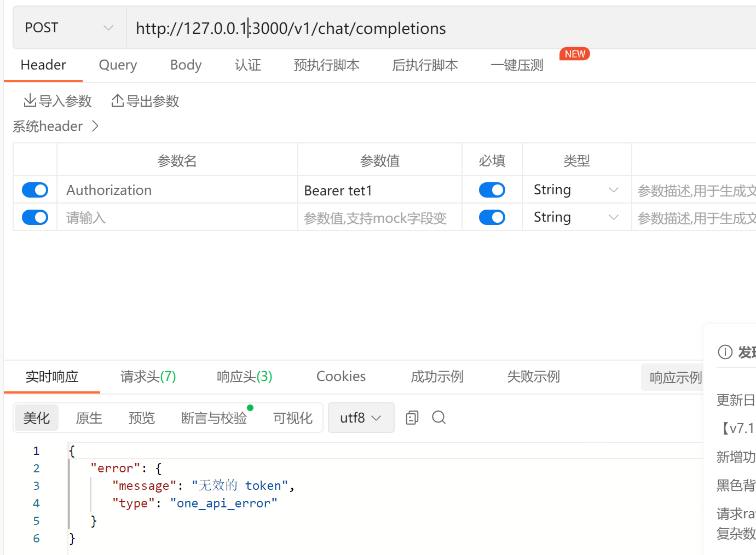
Task: Open response search with magnifier icon
Action: (438, 417)
